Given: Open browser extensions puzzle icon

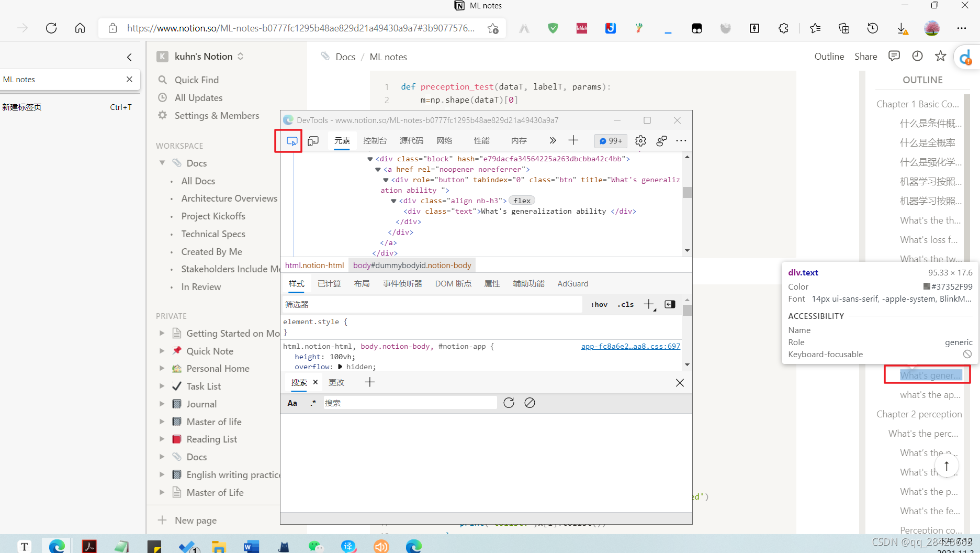Looking at the screenshot, I should coord(783,28).
